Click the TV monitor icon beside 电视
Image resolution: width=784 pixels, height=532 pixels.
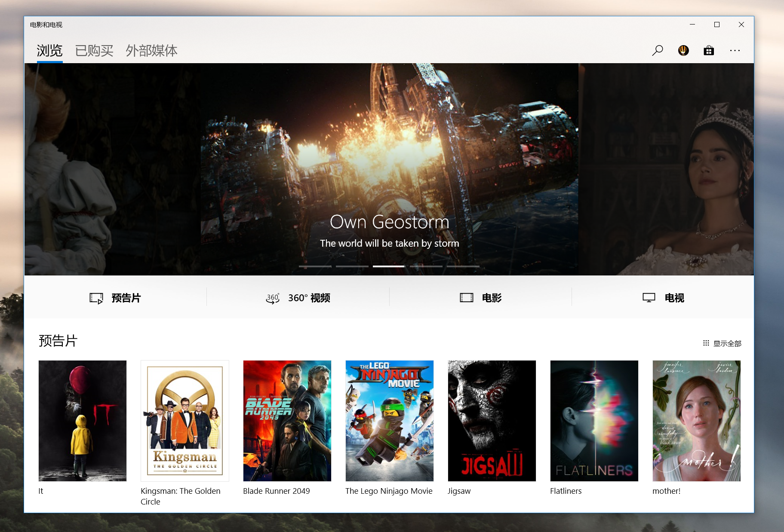point(649,298)
